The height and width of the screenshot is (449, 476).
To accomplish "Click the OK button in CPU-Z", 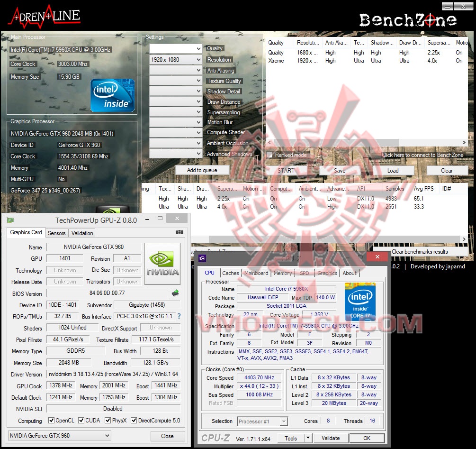I will tap(367, 438).
